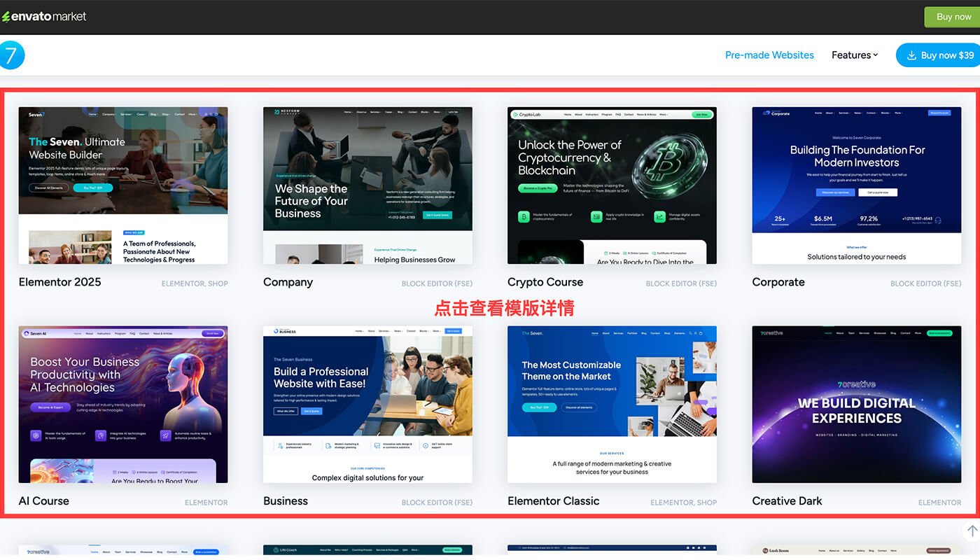Open the Corporate demo preview image

pyautogui.click(x=856, y=185)
